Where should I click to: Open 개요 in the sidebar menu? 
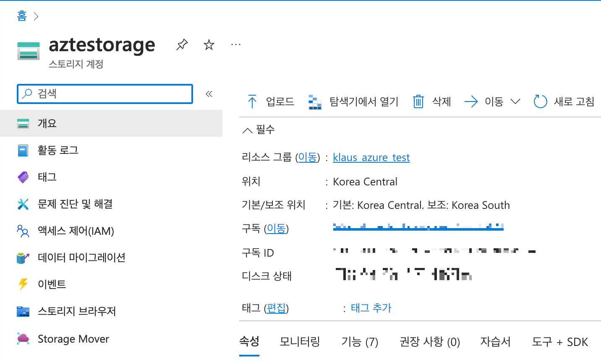[111, 123]
